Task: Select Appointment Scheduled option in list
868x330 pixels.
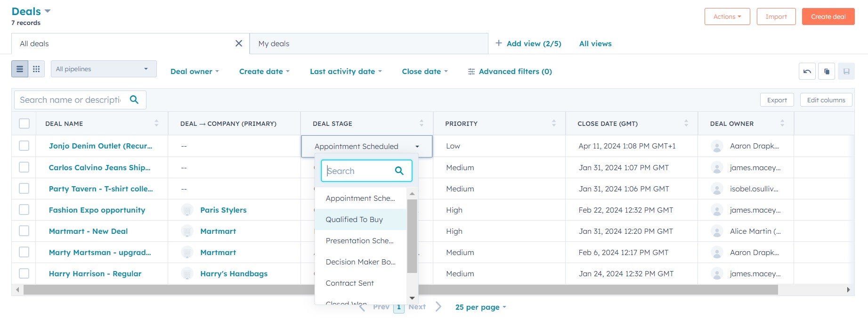Action: tap(360, 198)
